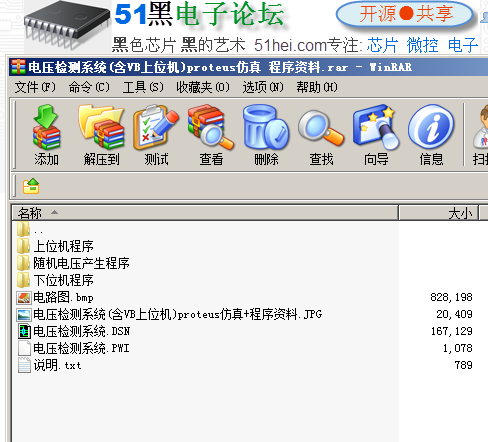Click the 电压检测系统.PWI blank file icon
Screen dimensions: 488x442
pos(24,348)
